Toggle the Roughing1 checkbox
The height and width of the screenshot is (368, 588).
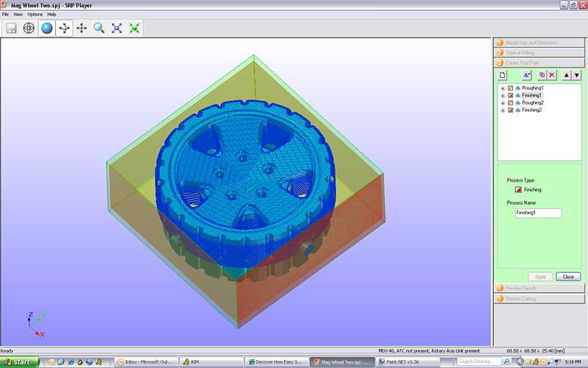pyautogui.click(x=511, y=88)
